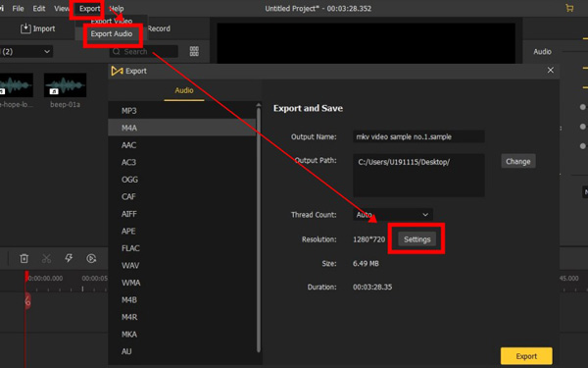The image size is (588, 368).
Task: Expand the Thread Count dropdown
Action: tap(393, 215)
